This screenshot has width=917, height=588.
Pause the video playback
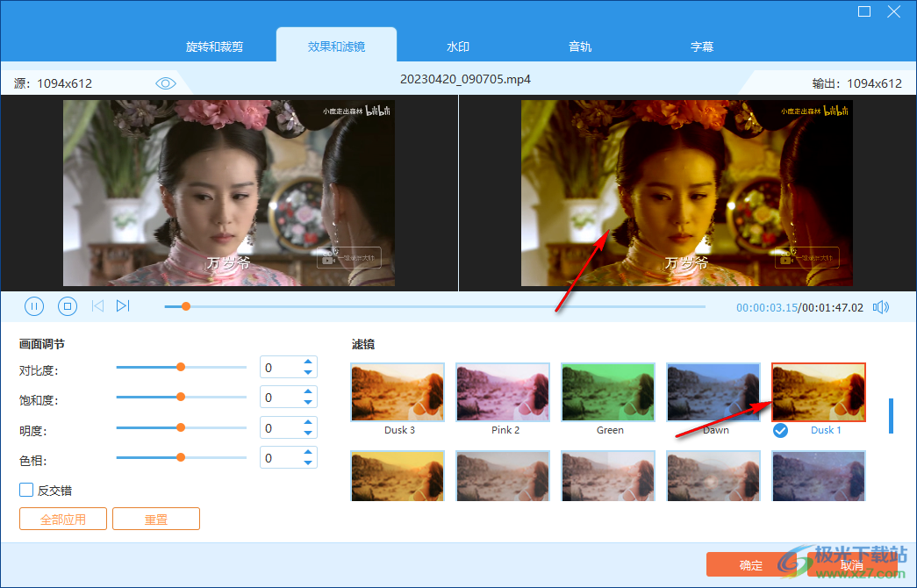pos(34,306)
